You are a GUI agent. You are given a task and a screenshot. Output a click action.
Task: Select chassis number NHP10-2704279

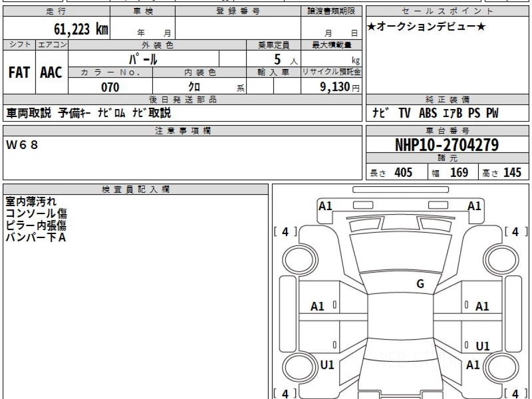pos(447,145)
